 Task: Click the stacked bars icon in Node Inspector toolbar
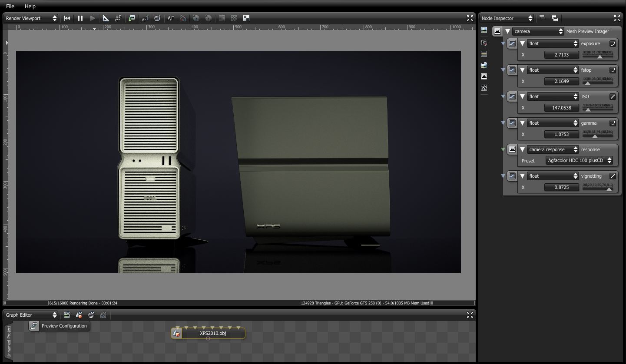point(542,18)
